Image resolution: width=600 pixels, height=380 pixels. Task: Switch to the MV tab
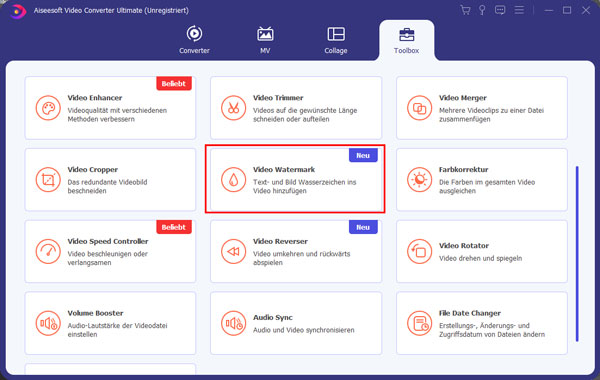pyautogui.click(x=265, y=40)
